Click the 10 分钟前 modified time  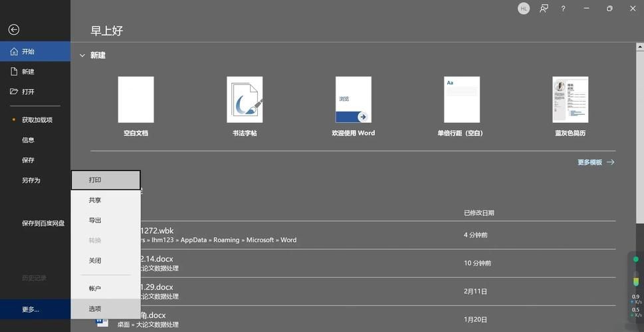coord(477,263)
